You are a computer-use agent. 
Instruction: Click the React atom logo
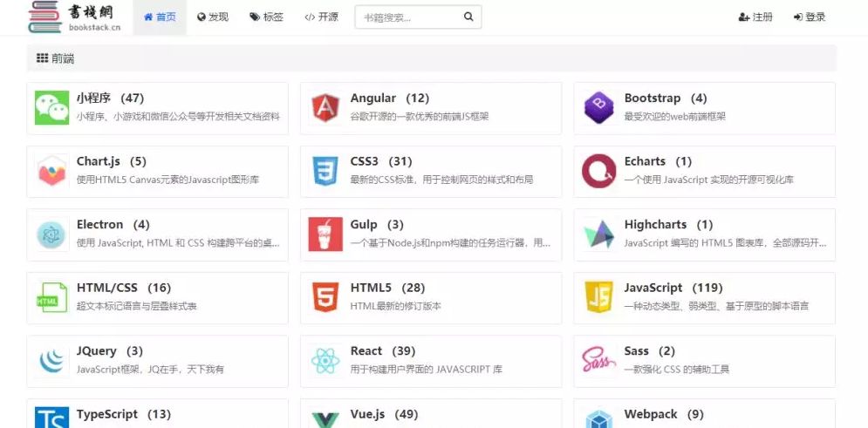click(325, 361)
